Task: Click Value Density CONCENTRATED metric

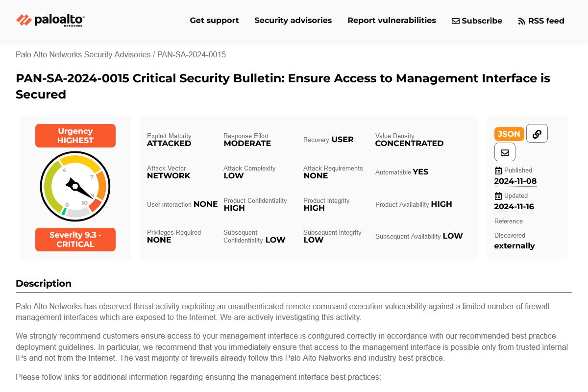Action: pos(409,140)
